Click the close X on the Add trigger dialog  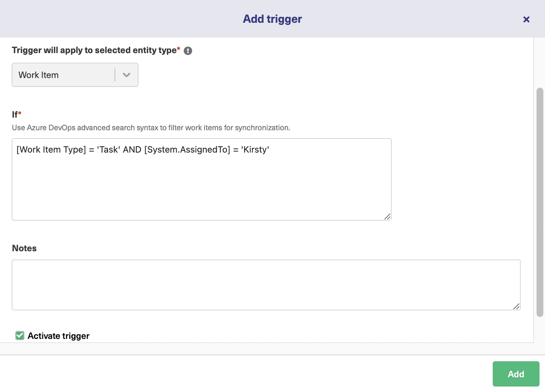coord(526,19)
